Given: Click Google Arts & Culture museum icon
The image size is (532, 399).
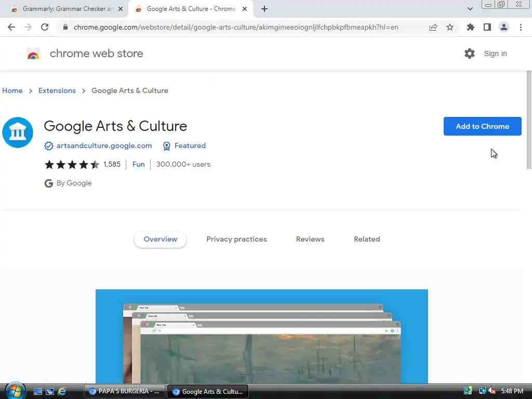Looking at the screenshot, I should coord(18,132).
